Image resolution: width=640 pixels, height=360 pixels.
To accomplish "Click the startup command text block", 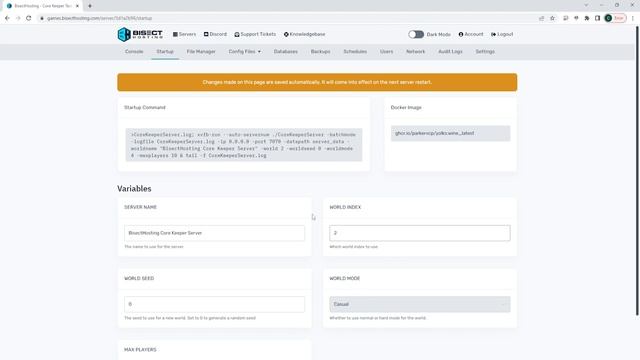I will (x=244, y=145).
